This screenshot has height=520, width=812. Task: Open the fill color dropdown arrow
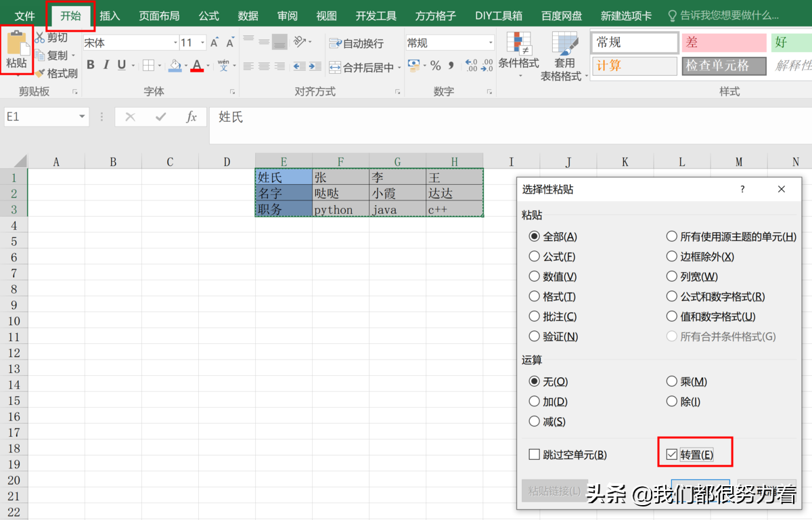[185, 66]
